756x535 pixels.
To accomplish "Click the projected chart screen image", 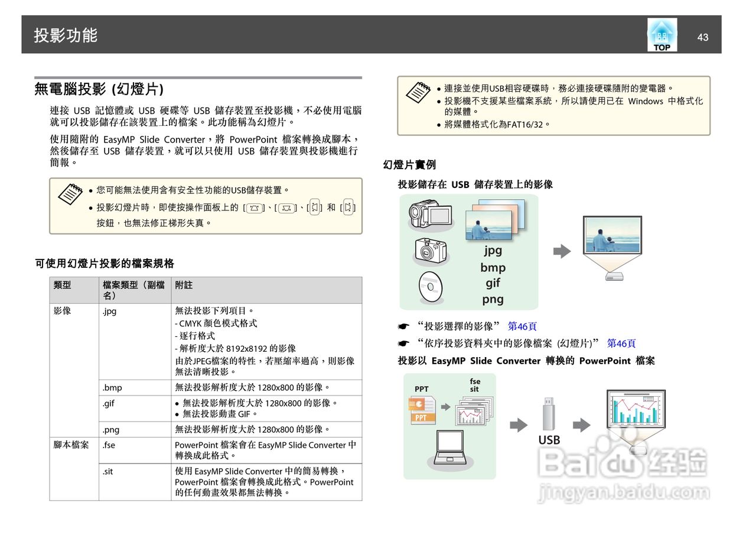I will point(636,408).
